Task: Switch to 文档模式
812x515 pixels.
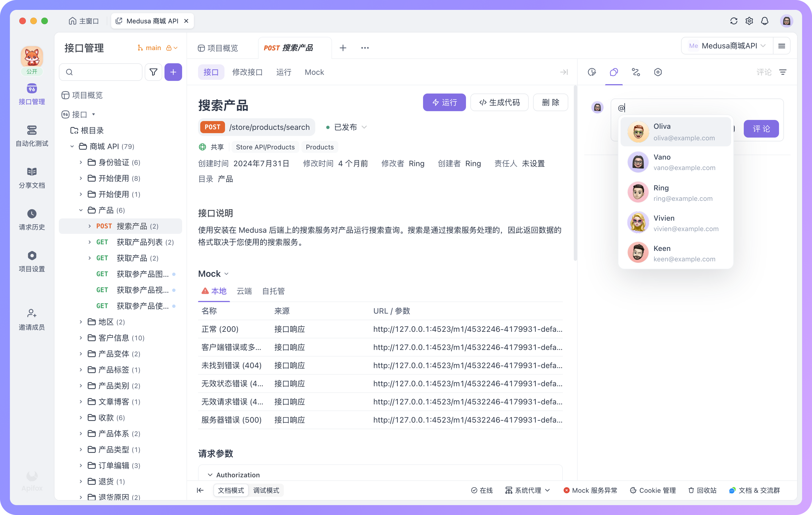Action: pos(231,490)
